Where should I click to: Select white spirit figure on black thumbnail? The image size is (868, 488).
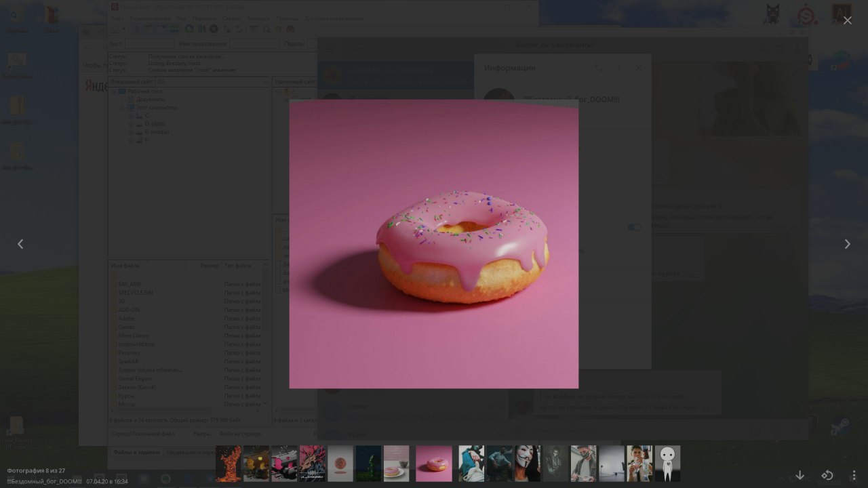pyautogui.click(x=667, y=464)
